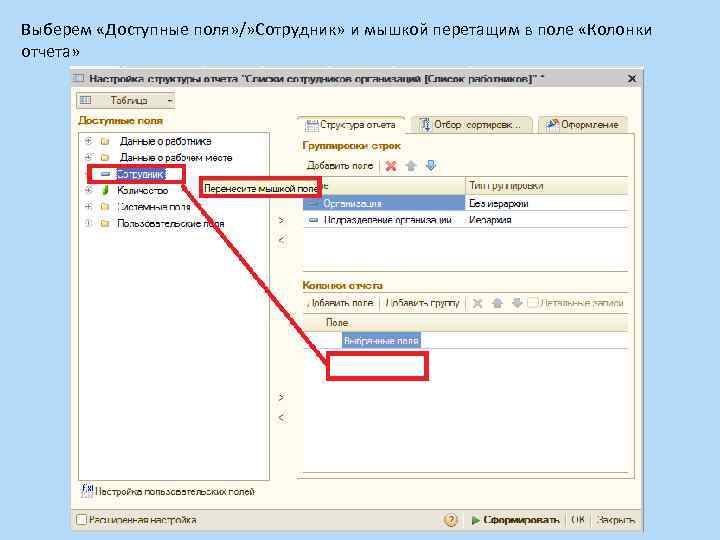Screen dimensions: 720x540
Task: Click folder icon of Данные о рабочем месте
Action: 105,158
